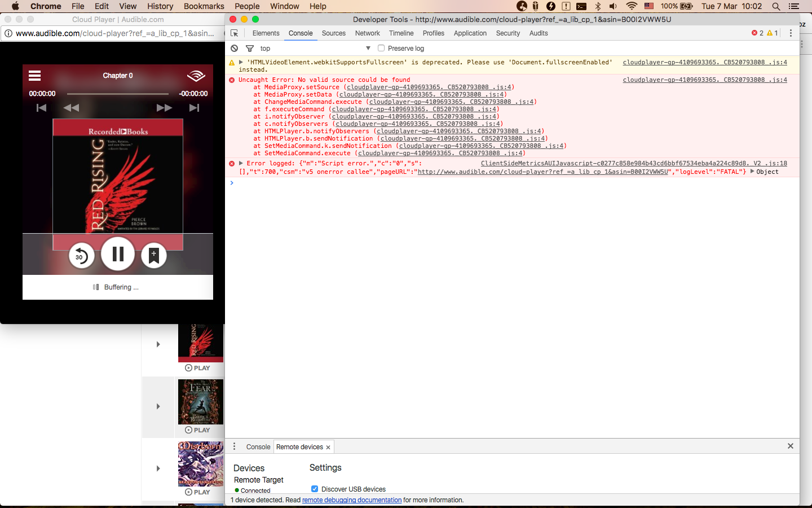
Task: Click the red error count indicator
Action: [757, 33]
